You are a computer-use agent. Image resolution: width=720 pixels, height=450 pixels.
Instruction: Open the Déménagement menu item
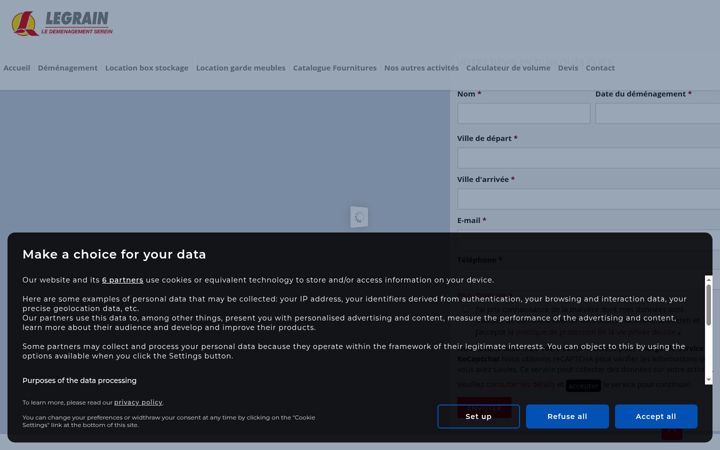68,68
